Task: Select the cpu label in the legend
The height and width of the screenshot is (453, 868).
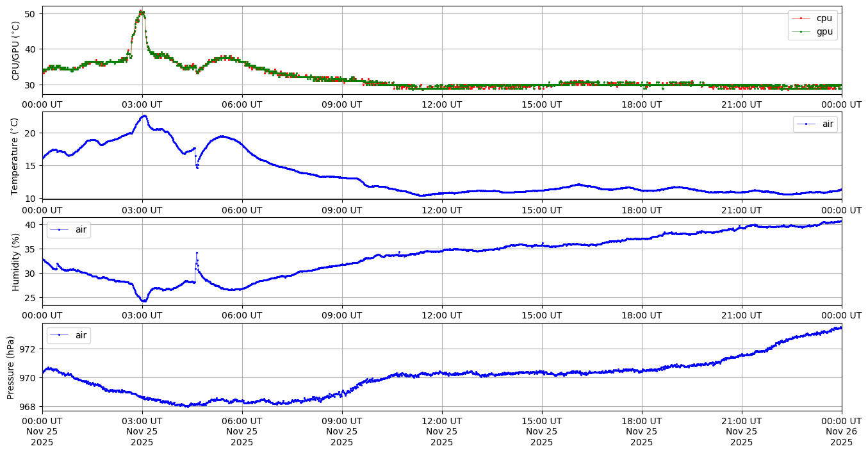Action: 824,19
